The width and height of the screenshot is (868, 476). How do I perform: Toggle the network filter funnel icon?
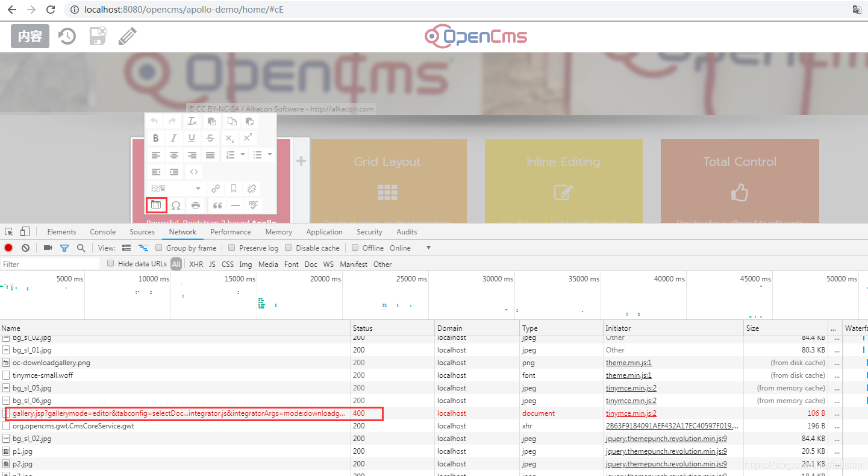[64, 248]
